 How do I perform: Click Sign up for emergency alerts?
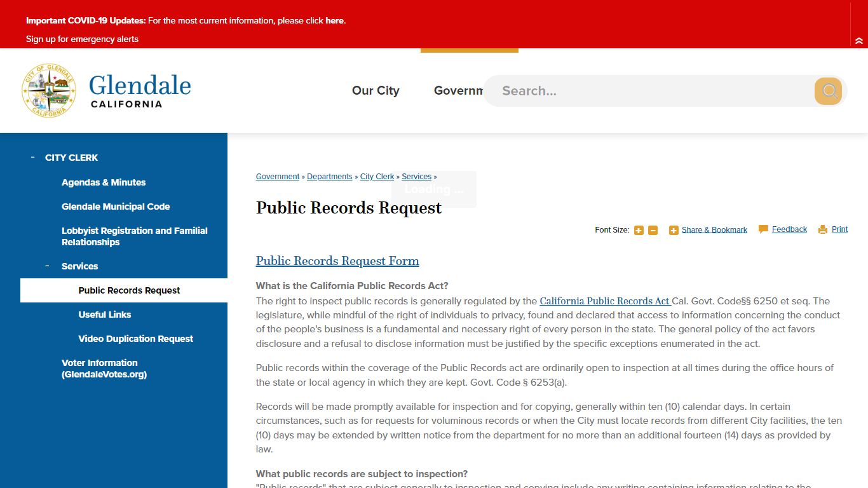(82, 39)
